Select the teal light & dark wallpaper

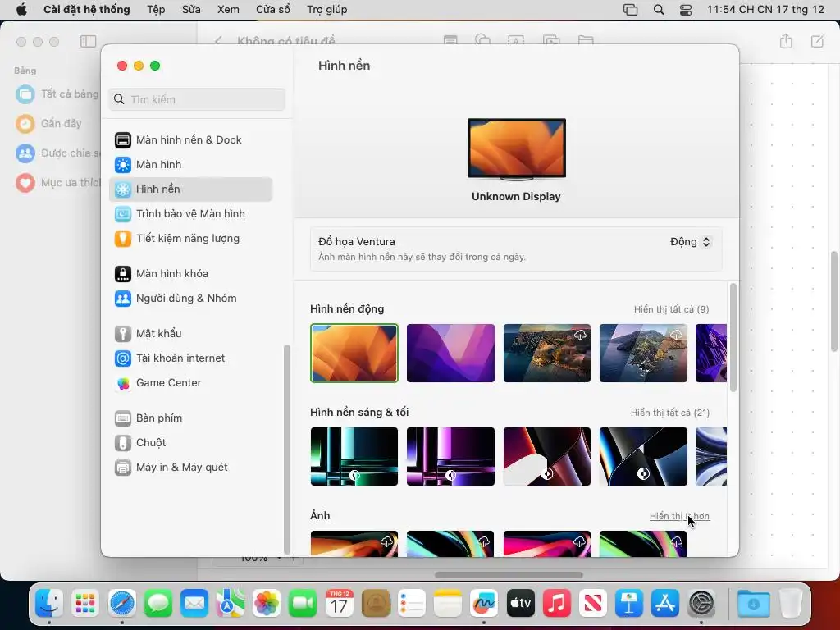(354, 456)
